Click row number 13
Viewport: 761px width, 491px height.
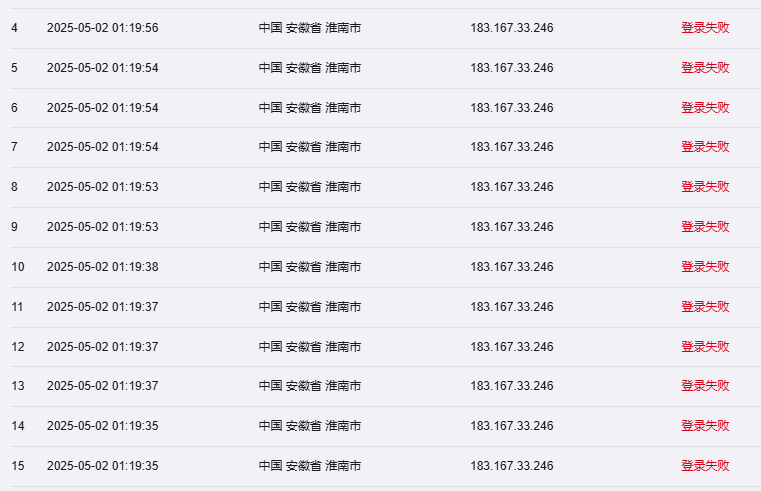tap(18, 386)
